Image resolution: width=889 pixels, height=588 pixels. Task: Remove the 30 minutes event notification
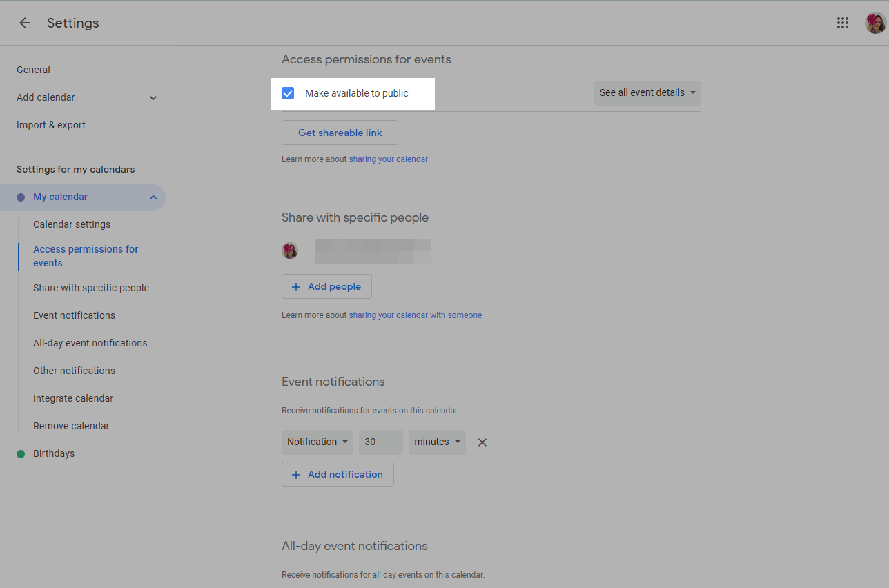(482, 442)
